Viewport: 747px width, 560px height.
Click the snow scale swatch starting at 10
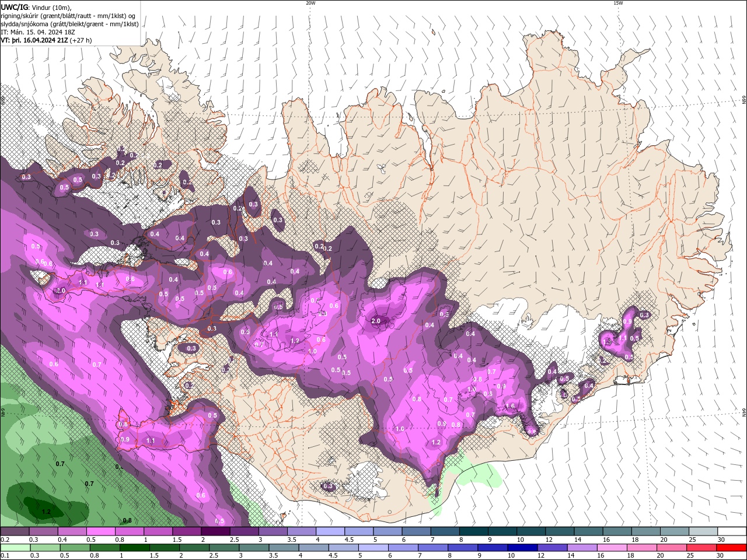[x=531, y=531]
